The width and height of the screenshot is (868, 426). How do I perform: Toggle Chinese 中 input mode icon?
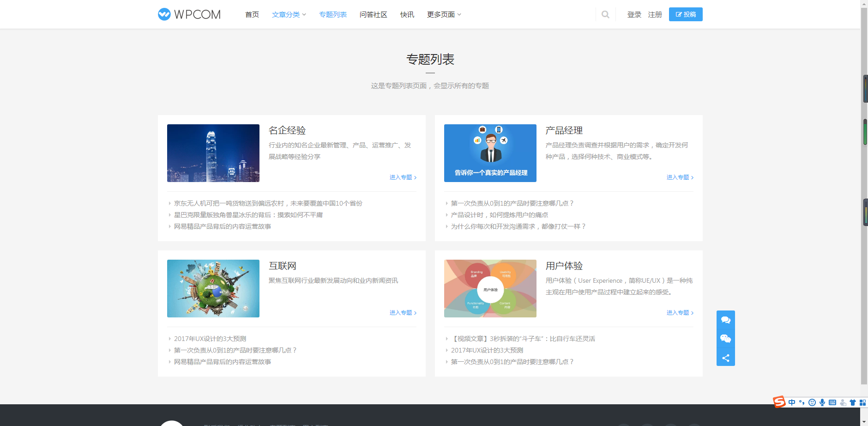point(792,402)
